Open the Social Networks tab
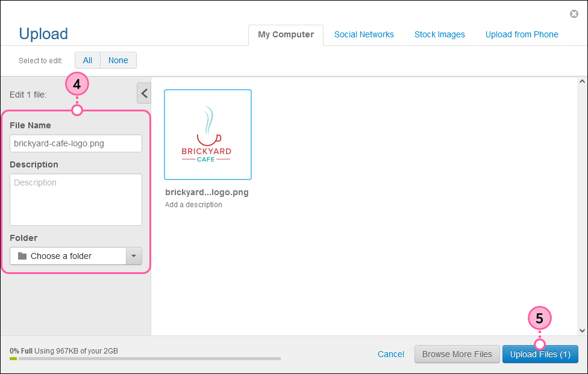 click(364, 34)
